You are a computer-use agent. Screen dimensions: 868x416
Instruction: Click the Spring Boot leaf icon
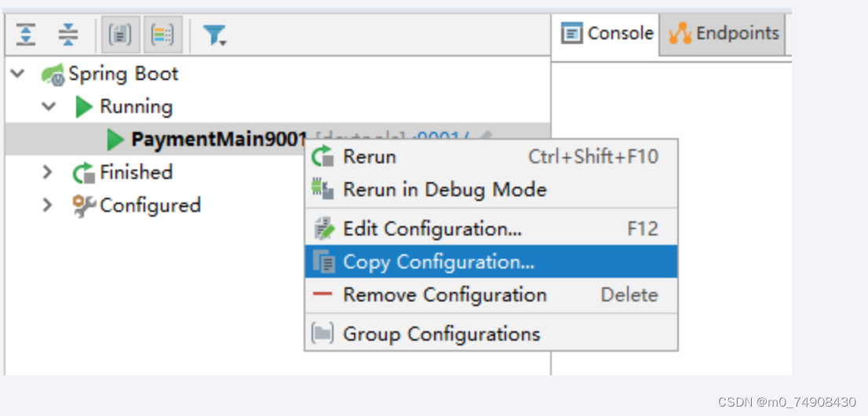pyautogui.click(x=53, y=75)
